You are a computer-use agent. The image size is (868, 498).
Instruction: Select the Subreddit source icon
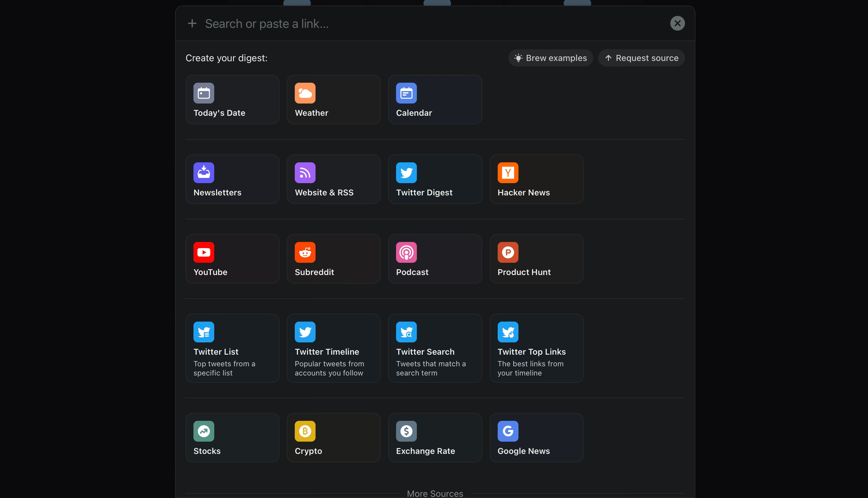pyautogui.click(x=305, y=252)
